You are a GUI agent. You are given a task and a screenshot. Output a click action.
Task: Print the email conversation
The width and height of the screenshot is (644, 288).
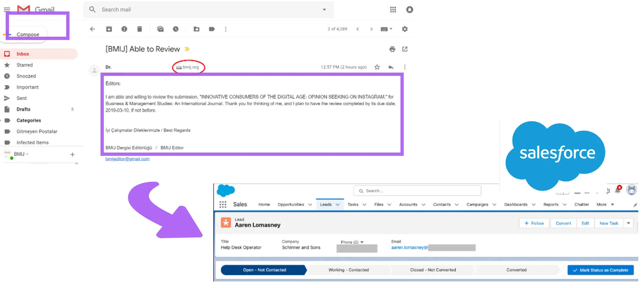pos(392,49)
